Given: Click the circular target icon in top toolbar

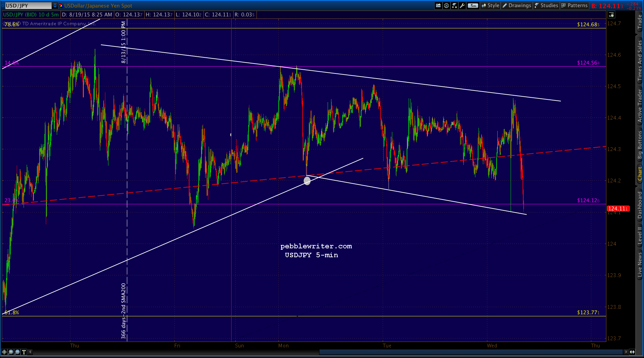Looking at the screenshot, I should 446,5.
